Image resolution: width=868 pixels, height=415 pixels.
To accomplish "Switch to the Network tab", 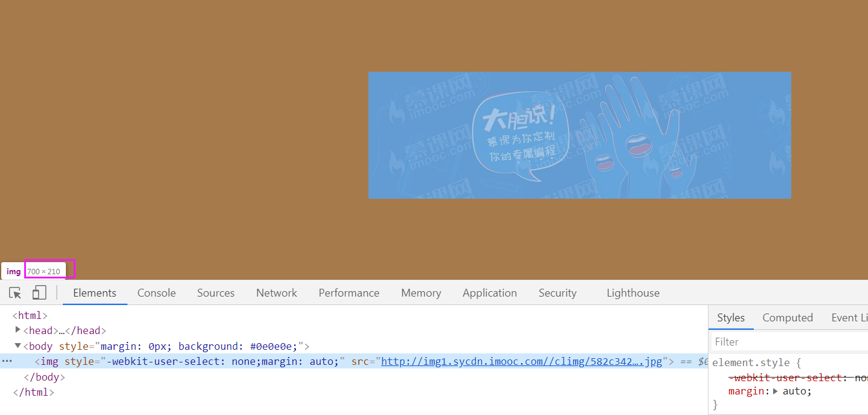I will coord(277,293).
